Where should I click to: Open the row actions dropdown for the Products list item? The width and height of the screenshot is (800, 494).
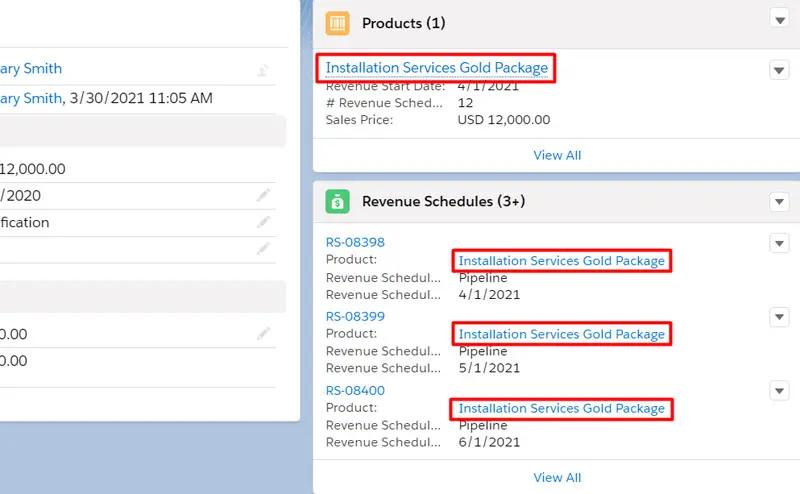click(x=779, y=70)
